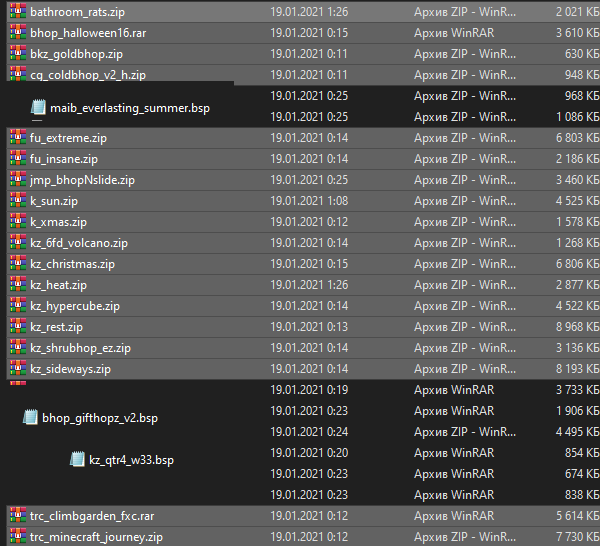Click the archive icon for trc_climbgarden_fxc.rar

pyautogui.click(x=18, y=515)
